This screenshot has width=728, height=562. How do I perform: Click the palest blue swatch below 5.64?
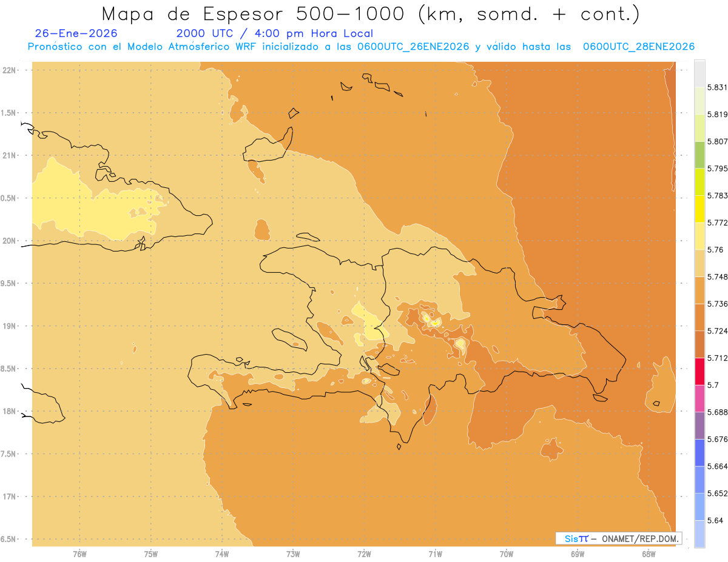(x=699, y=534)
